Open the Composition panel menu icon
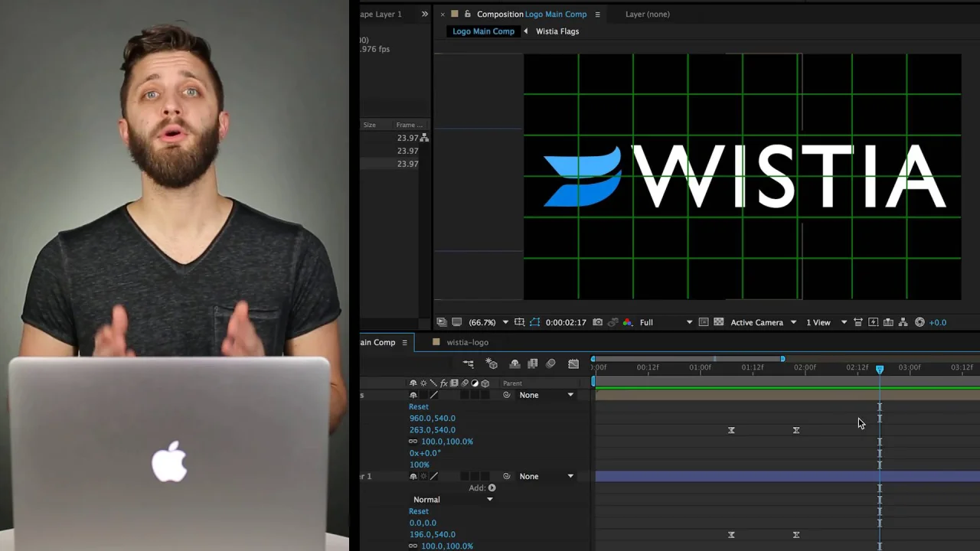This screenshot has width=980, height=551. click(597, 15)
